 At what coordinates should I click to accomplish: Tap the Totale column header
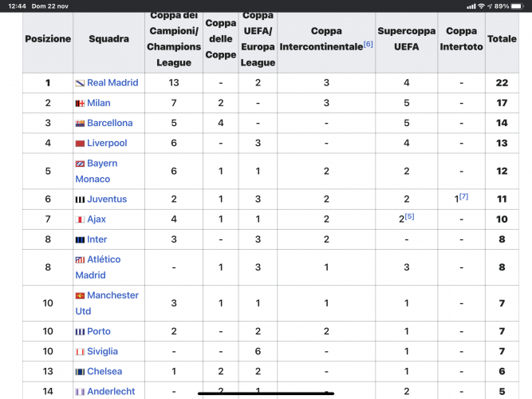502,38
